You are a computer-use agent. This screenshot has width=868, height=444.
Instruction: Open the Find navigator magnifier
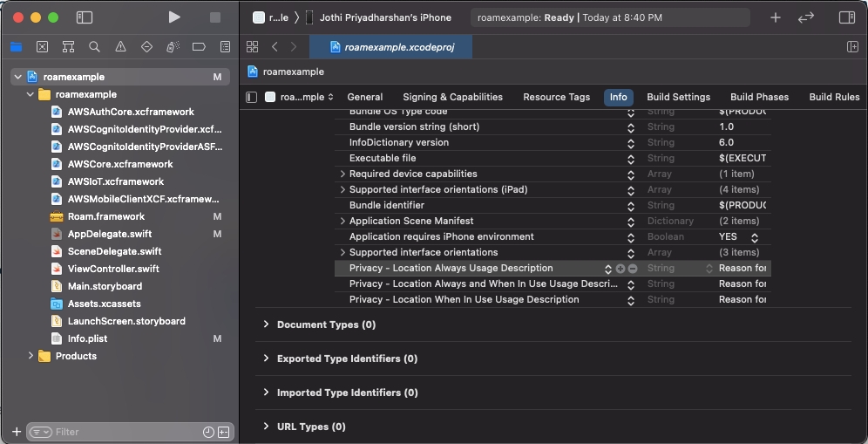[x=95, y=47]
